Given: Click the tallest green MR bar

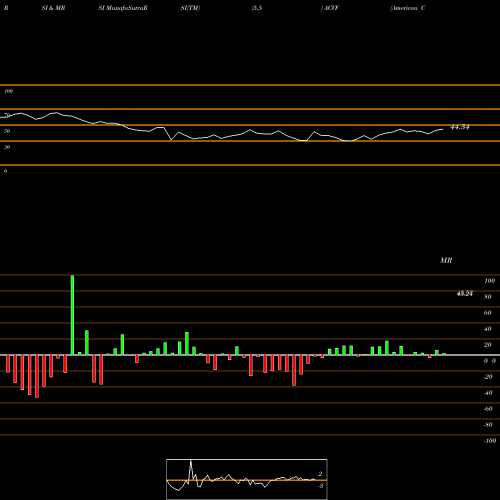Looking at the screenshot, I should (72, 315).
